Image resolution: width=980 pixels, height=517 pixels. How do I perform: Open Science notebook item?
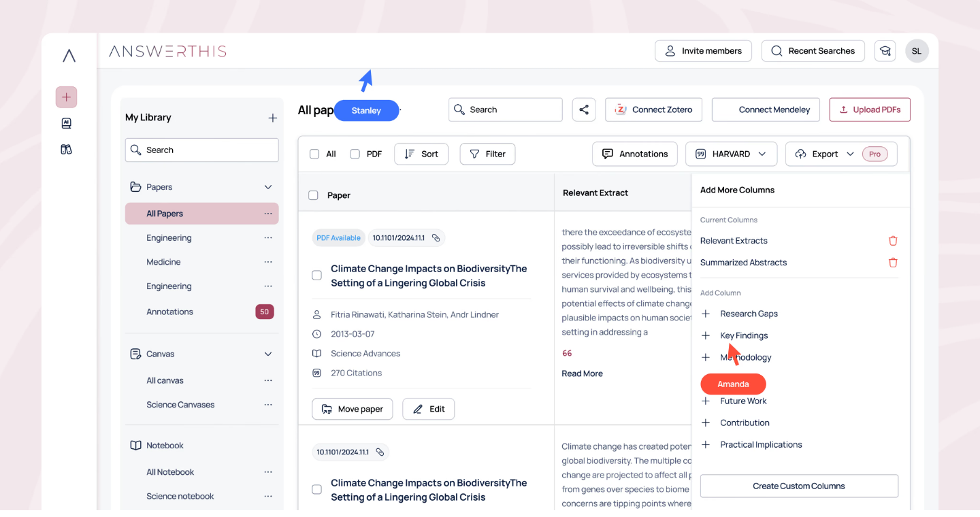180,497
